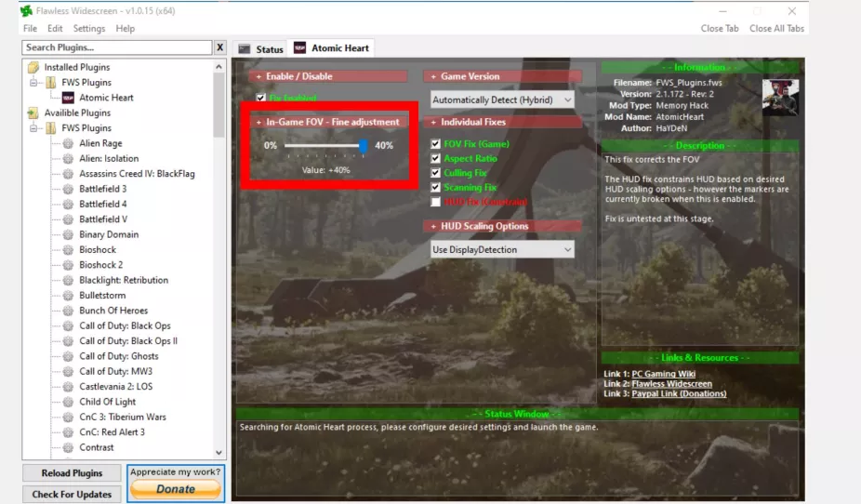This screenshot has width=861, height=504.
Task: Collapse the available FWS Plugins tree node
Action: [33, 128]
